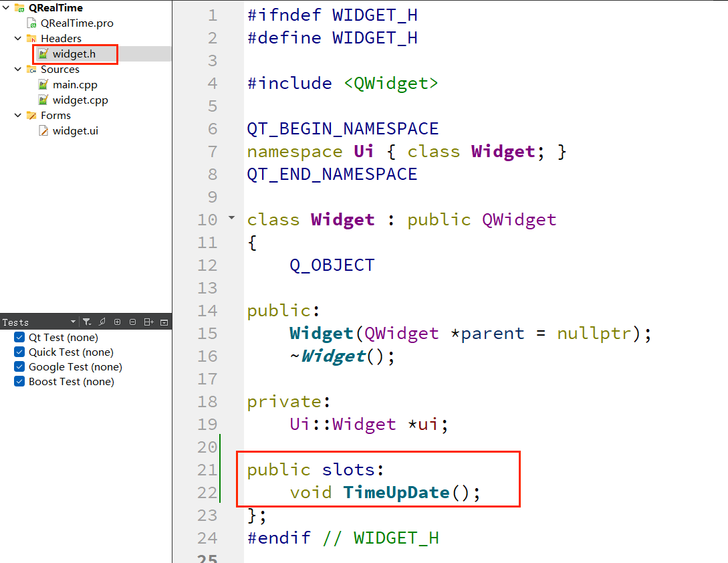
Task: Open widget.cpp from the Sources folder
Action: (80, 100)
